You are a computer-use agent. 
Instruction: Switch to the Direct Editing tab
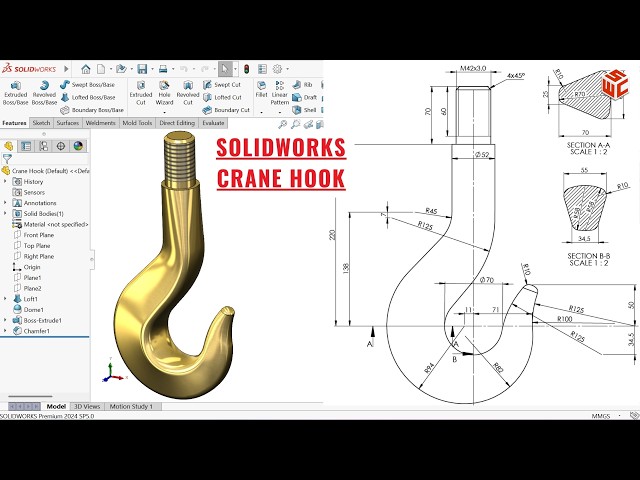tap(177, 123)
